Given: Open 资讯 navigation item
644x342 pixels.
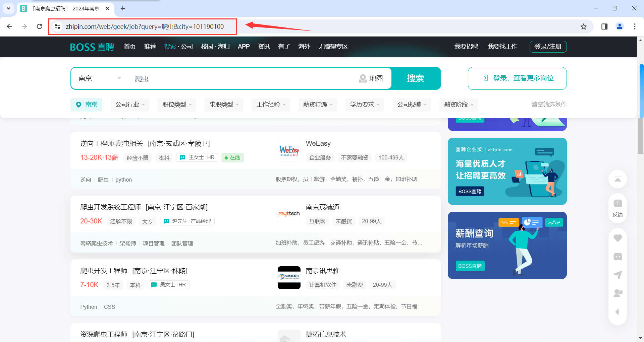Looking at the screenshot, I should point(264,47).
